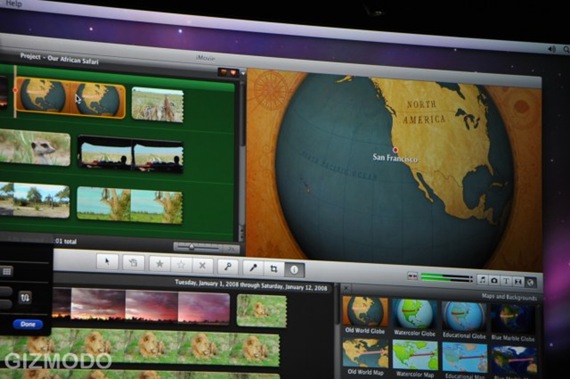This screenshot has width=570, height=379.
Task: Toggle the inspector info button
Action: coord(294,270)
